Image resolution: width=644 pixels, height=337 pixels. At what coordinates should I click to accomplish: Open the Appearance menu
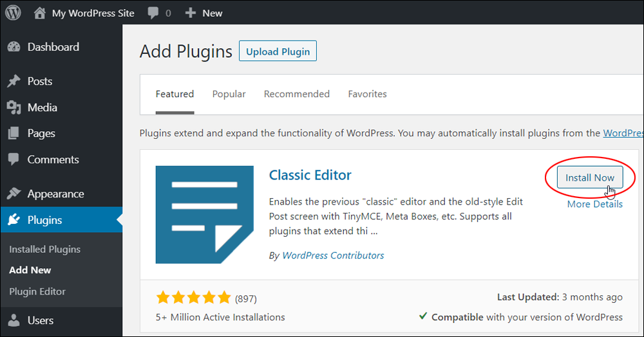pos(55,194)
